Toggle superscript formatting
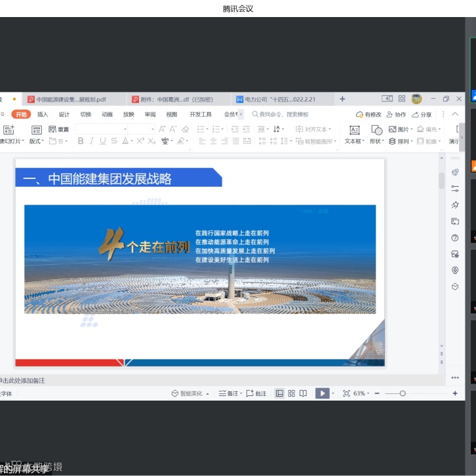The width and height of the screenshot is (476, 476). (x=140, y=141)
